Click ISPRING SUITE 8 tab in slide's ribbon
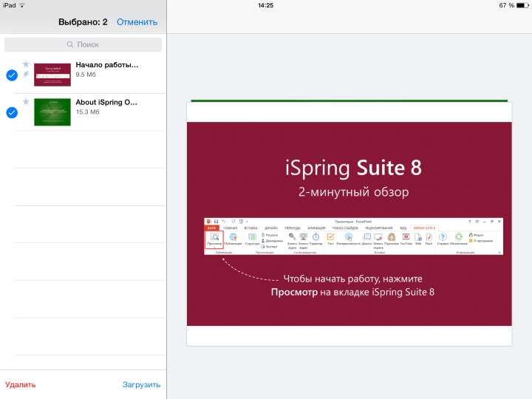This screenshot has width=532, height=399. [424, 228]
